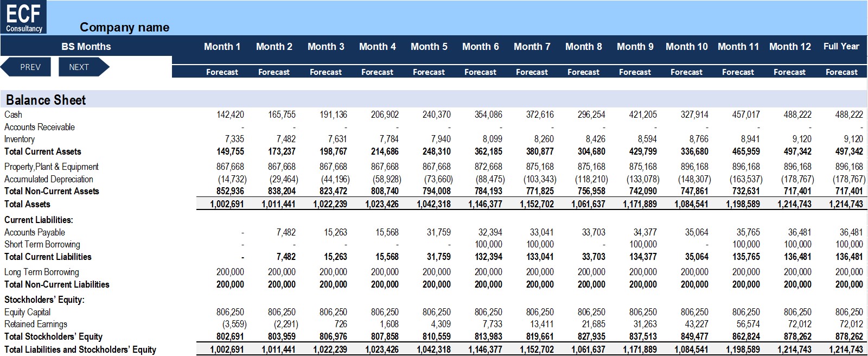868x356 pixels.
Task: Select the Month 10 column header
Action: 686,47
